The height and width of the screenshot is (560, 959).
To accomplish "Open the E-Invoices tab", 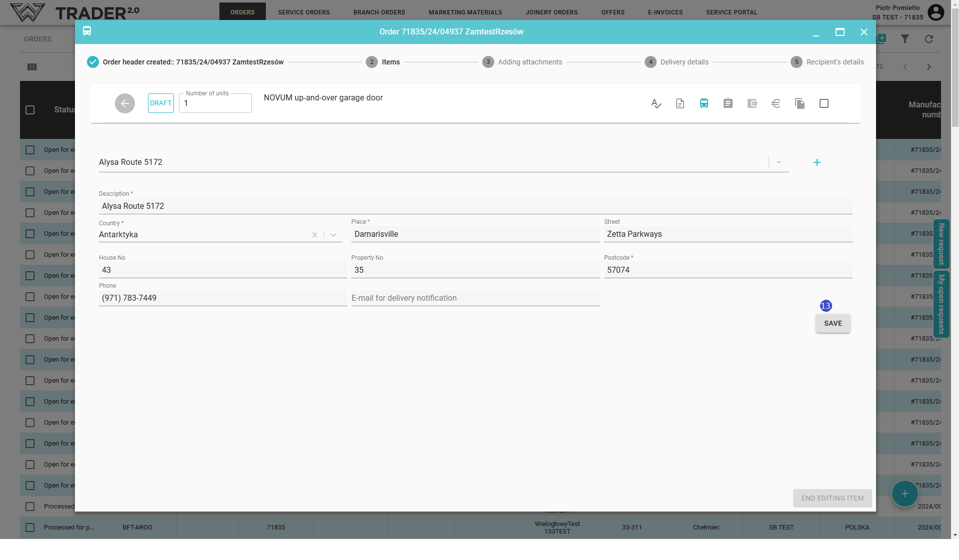I will pos(665,12).
